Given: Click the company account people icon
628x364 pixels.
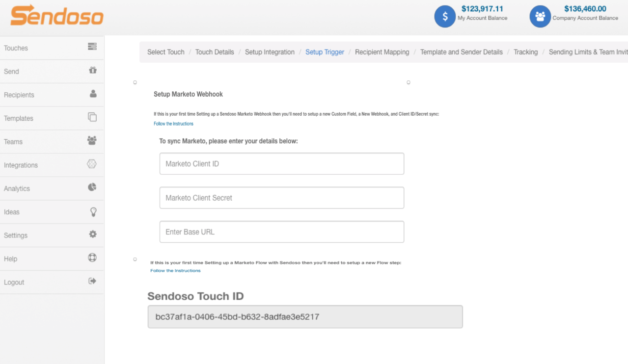Looking at the screenshot, I should point(540,17).
